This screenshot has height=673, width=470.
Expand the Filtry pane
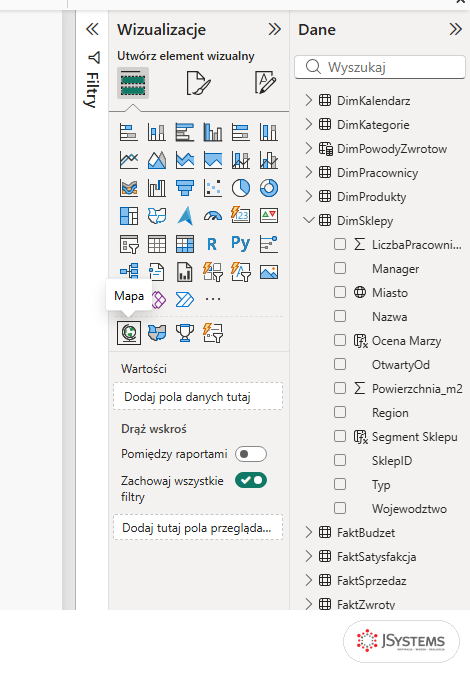click(92, 30)
